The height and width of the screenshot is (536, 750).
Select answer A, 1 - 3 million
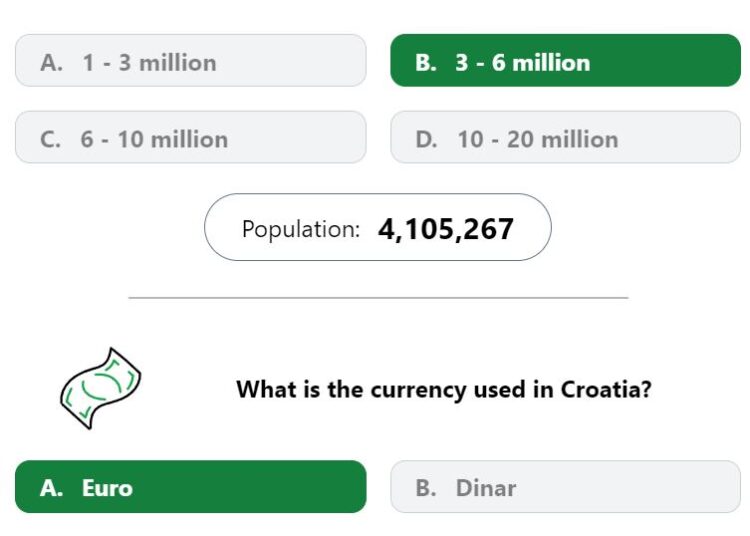click(191, 60)
